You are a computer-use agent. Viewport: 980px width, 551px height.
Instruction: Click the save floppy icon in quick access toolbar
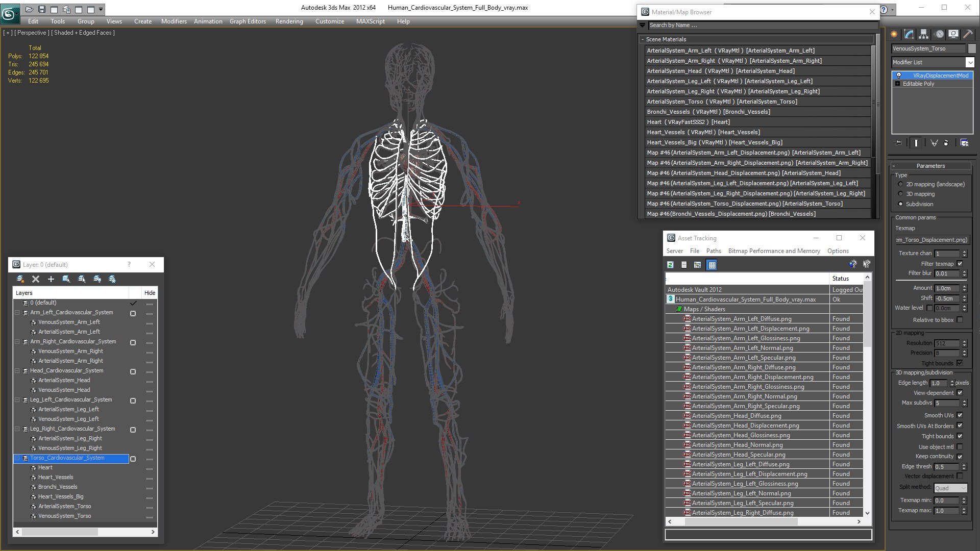[x=42, y=9]
